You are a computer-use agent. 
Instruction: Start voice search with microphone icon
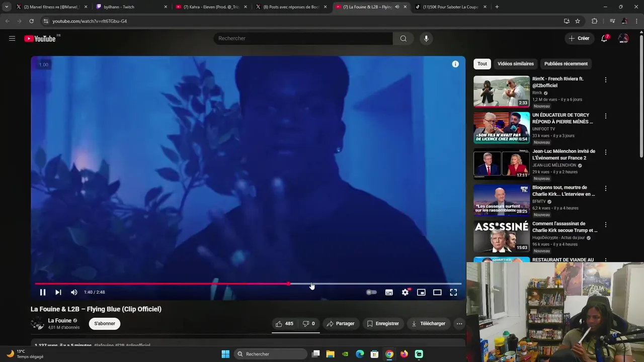tap(426, 39)
